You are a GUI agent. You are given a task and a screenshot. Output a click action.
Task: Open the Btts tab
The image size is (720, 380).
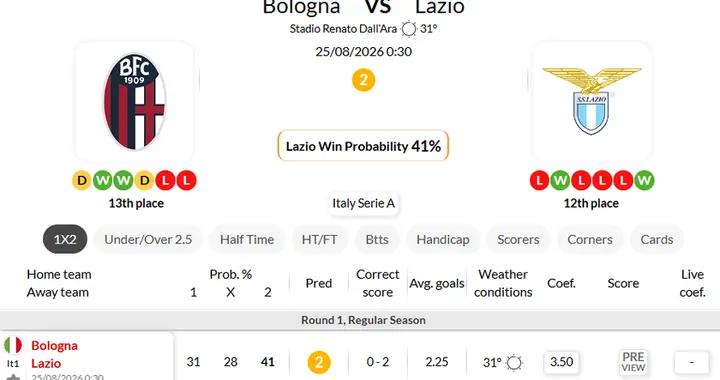[x=377, y=239]
